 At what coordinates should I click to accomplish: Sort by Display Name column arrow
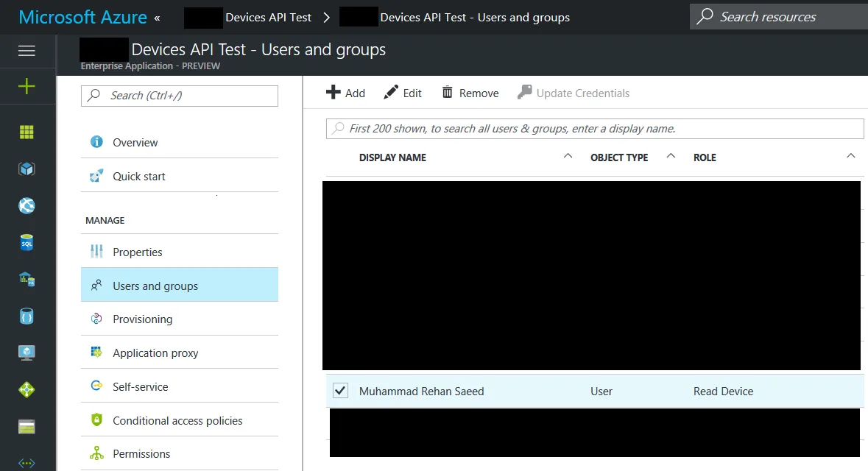568,157
